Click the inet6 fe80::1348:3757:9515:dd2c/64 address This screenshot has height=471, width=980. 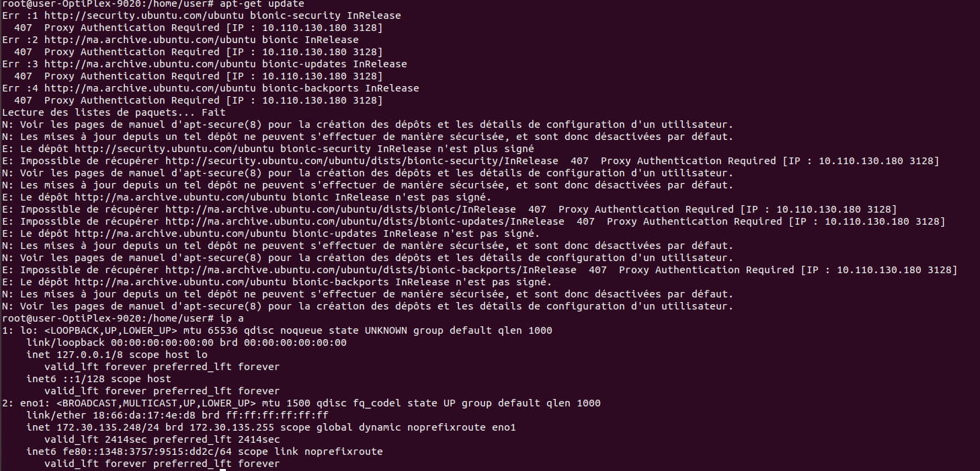128,451
